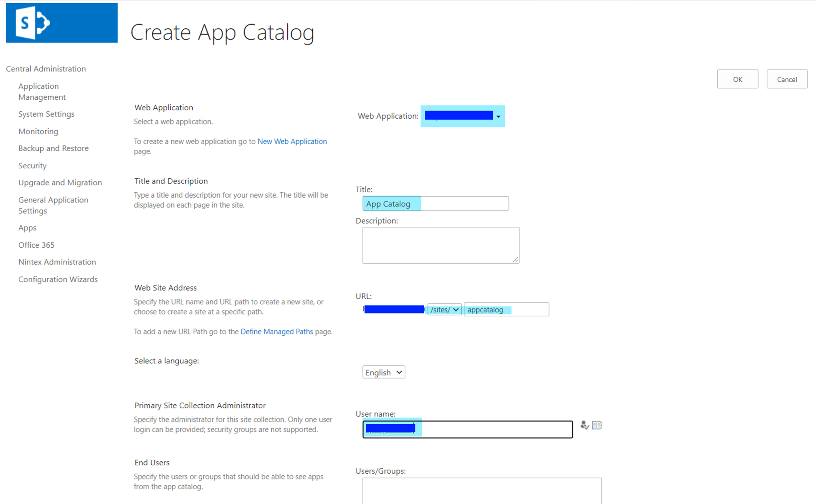Click the User name people picker field

point(468,429)
